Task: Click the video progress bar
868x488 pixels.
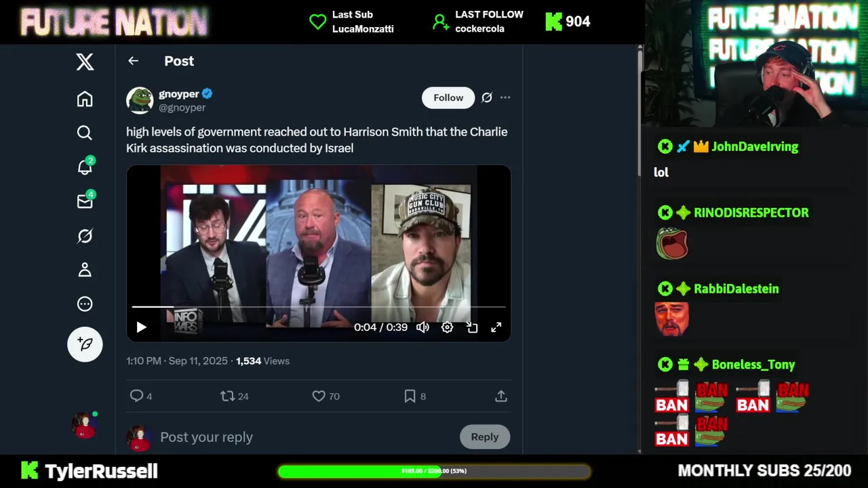Action: pyautogui.click(x=319, y=307)
